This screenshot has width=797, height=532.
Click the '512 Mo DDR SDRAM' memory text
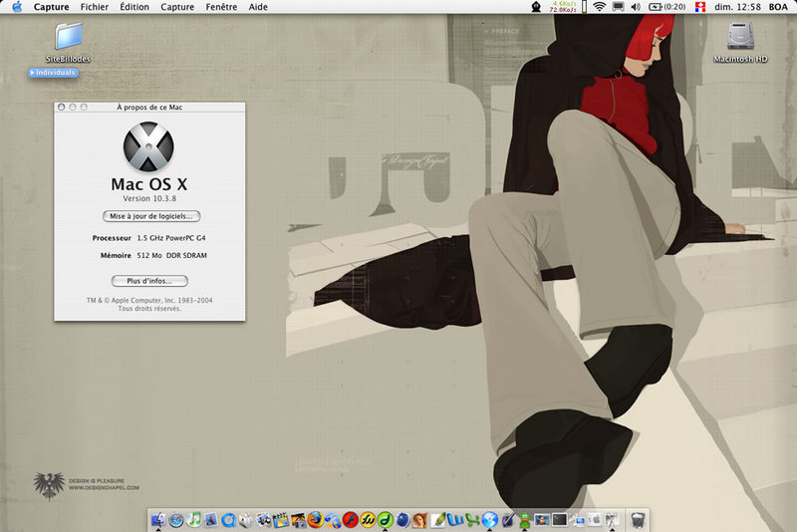(171, 256)
